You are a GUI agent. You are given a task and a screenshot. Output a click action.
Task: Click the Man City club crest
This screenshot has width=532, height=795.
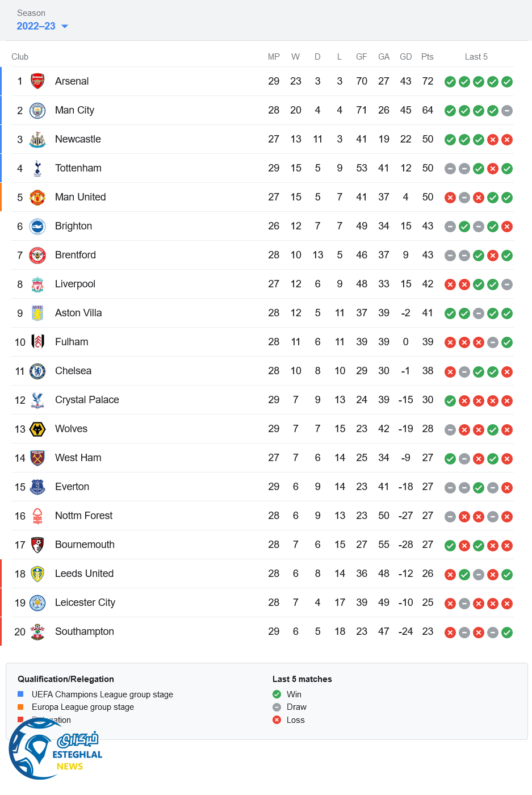[x=37, y=110]
